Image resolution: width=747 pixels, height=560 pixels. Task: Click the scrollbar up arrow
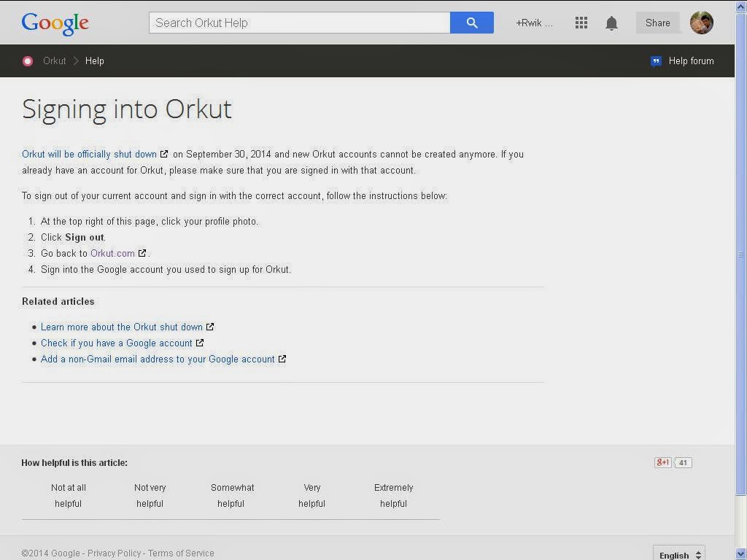click(741, 6)
